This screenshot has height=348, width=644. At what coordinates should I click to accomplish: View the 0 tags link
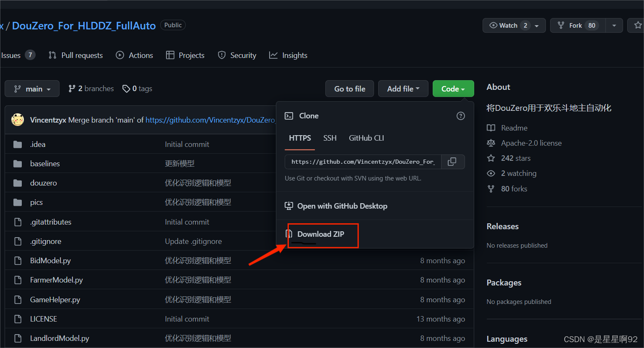(137, 89)
